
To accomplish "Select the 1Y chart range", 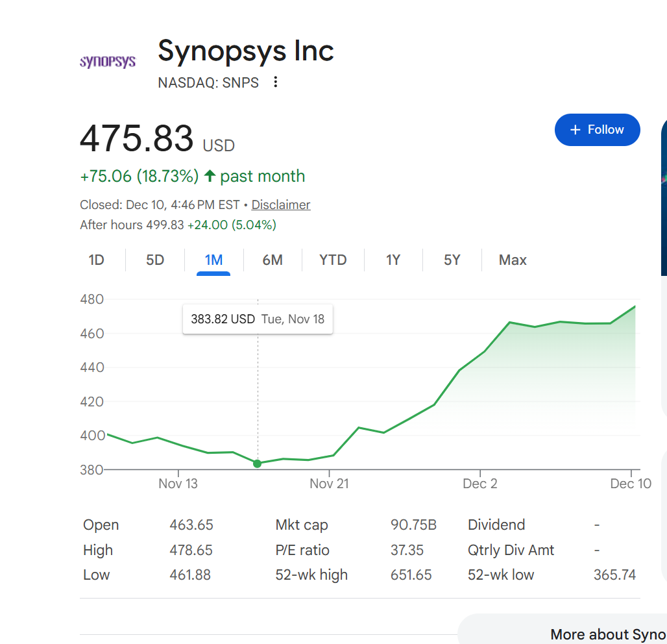I will click(393, 260).
